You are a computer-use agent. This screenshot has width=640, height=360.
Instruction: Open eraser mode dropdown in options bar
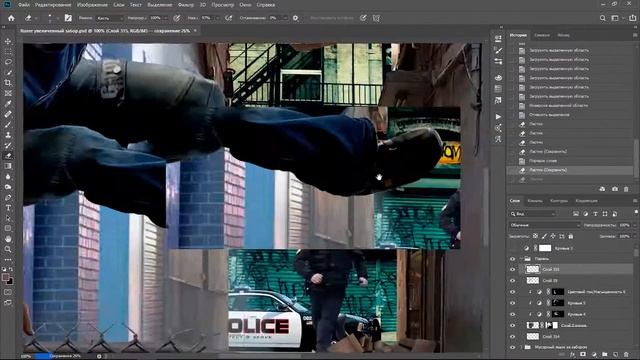point(109,18)
